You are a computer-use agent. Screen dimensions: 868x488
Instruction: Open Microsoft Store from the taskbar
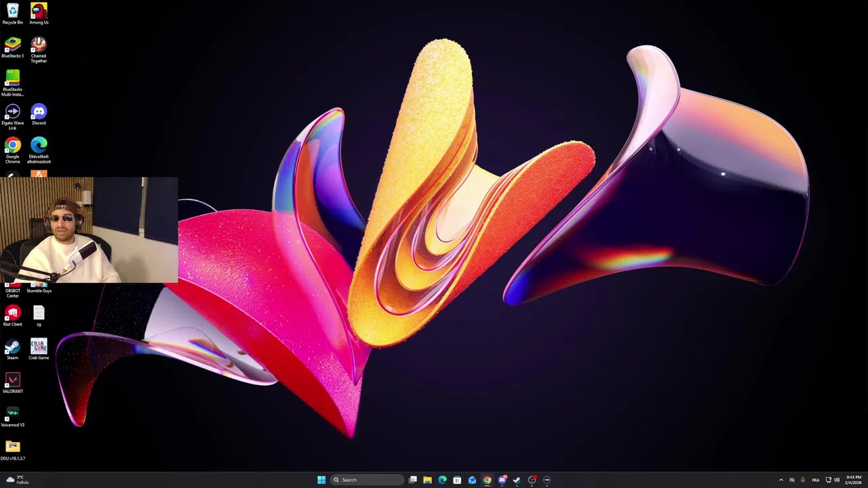pos(457,480)
